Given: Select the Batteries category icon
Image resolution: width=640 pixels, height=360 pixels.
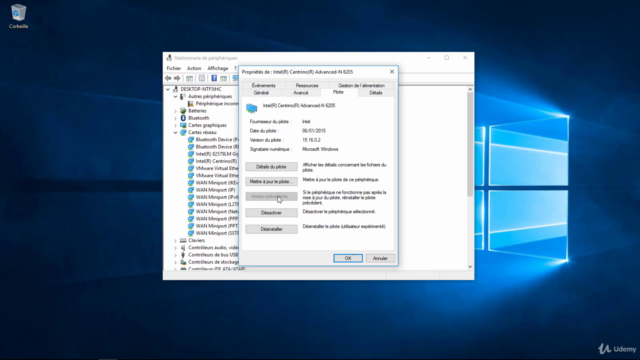Looking at the screenshot, I should pyautogui.click(x=183, y=111).
